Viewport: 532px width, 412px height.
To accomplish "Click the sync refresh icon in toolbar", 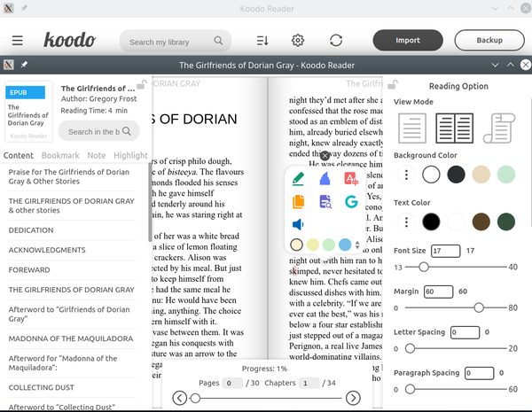I will click(336, 41).
